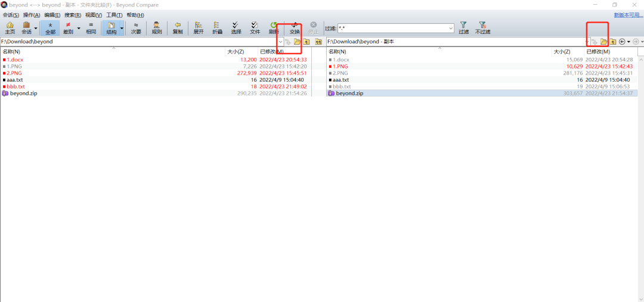644x302 pixels.
Task: Open the 视图(V) menu
Action: click(94, 15)
